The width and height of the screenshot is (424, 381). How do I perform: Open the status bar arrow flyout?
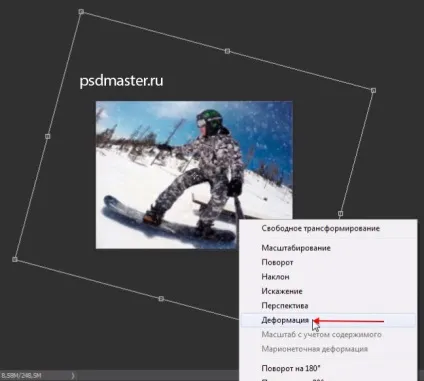73,376
